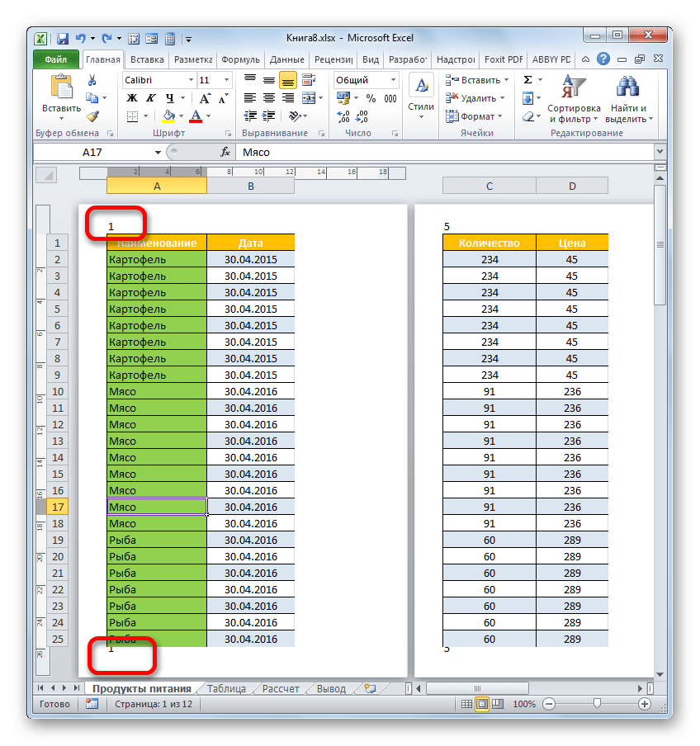The image size is (700, 746).
Task: Switch to the Формулы ribbon tab
Action: coord(240,59)
